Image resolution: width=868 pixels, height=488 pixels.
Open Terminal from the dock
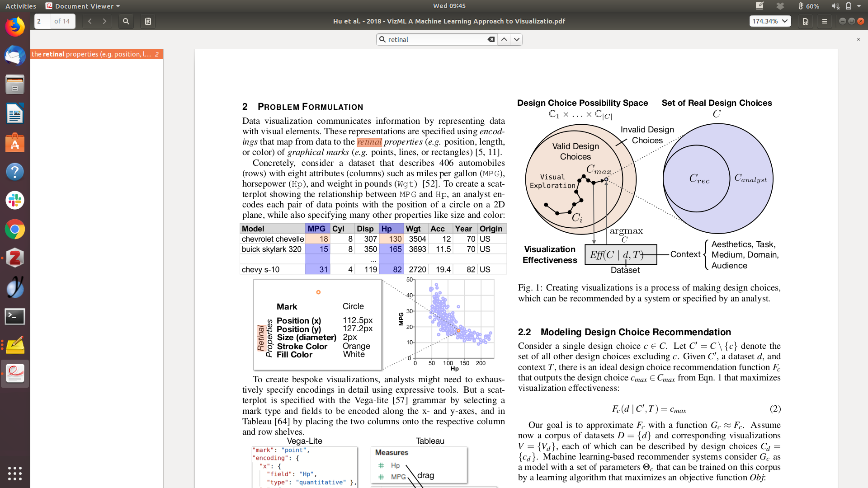point(15,316)
